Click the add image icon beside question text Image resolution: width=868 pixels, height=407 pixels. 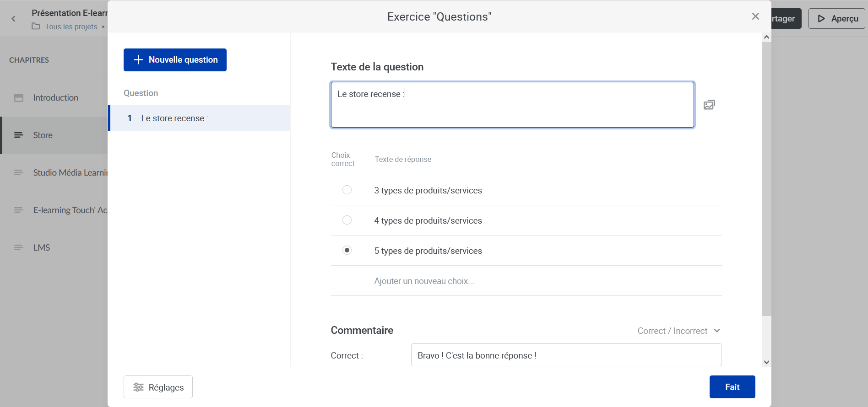[709, 105]
